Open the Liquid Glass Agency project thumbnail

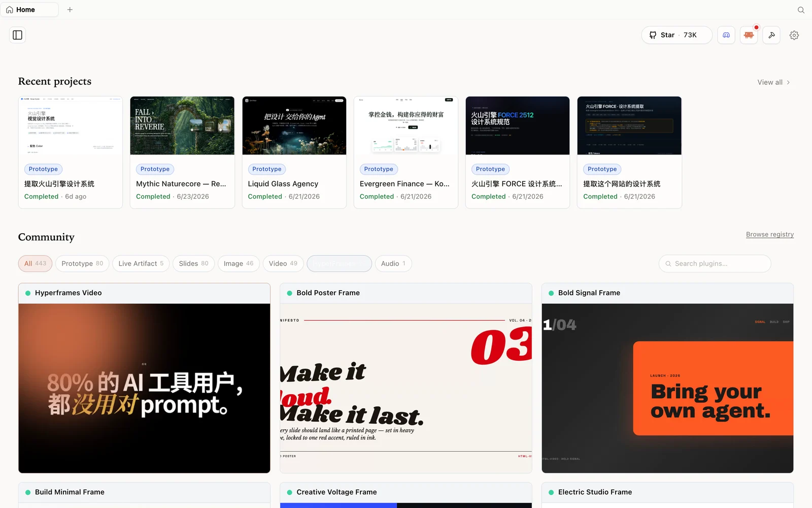click(x=294, y=125)
